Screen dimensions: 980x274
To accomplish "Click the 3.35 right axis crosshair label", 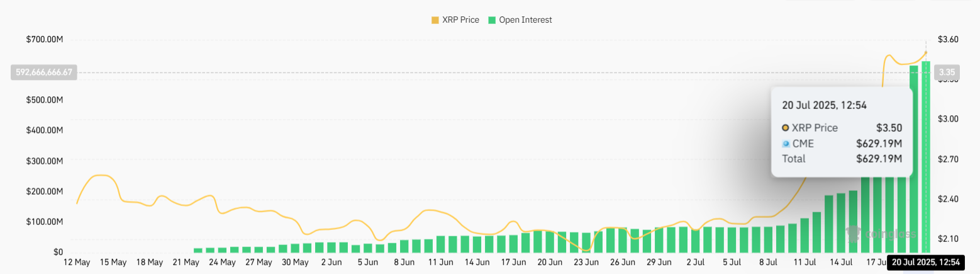I will [x=947, y=72].
